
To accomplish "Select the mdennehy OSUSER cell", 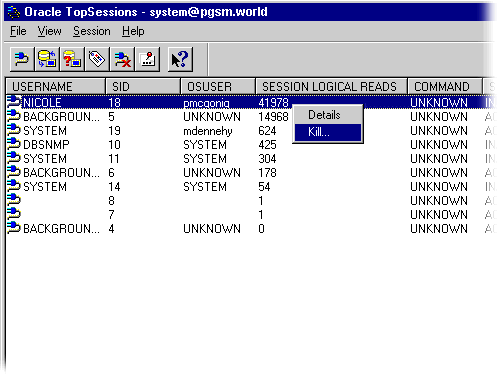I will point(208,131).
